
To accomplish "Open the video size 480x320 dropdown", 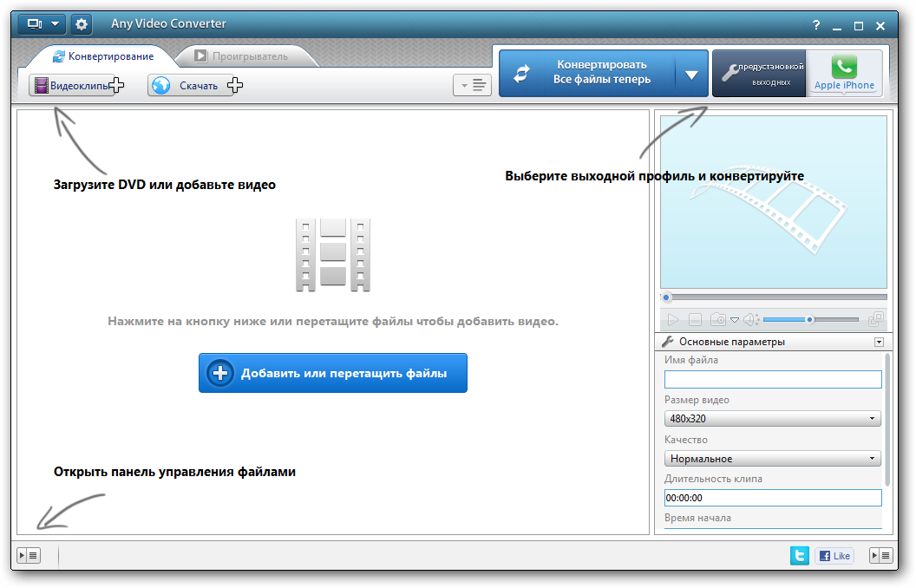I will (x=772, y=419).
